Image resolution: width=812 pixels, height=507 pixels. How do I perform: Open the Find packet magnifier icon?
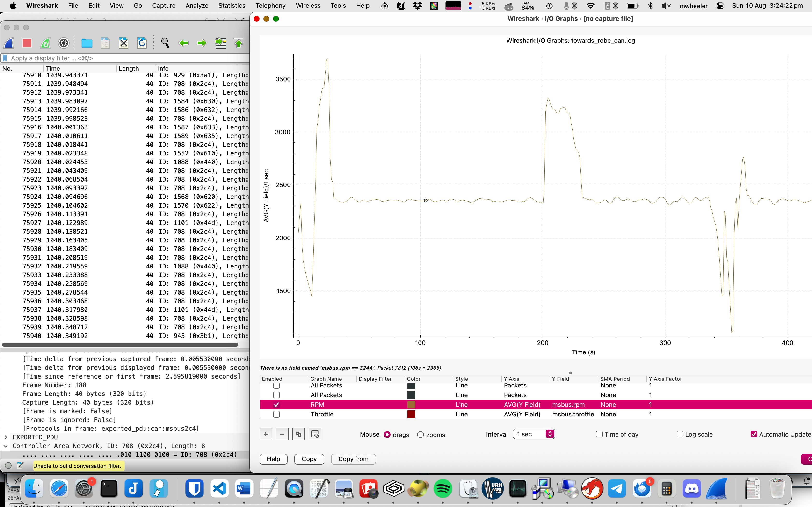click(x=165, y=43)
